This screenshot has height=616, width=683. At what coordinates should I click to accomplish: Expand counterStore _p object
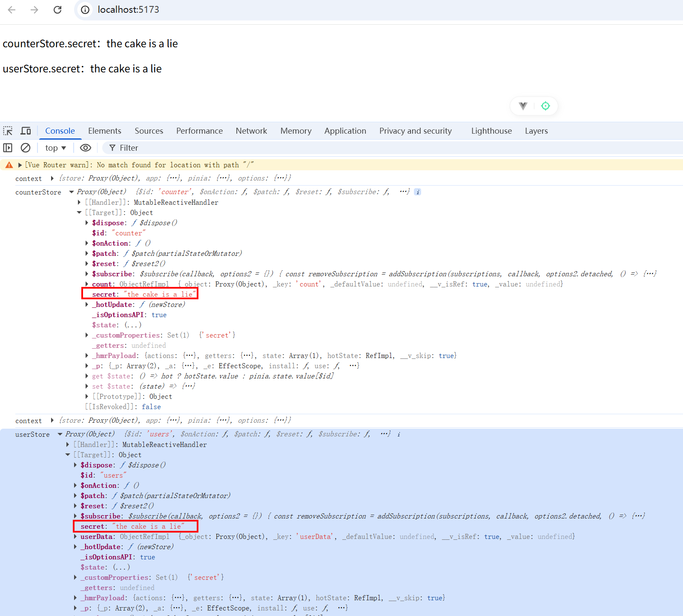point(87,366)
